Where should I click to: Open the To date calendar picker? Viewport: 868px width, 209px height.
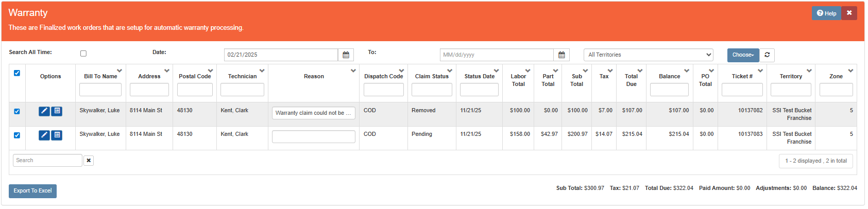click(x=561, y=55)
